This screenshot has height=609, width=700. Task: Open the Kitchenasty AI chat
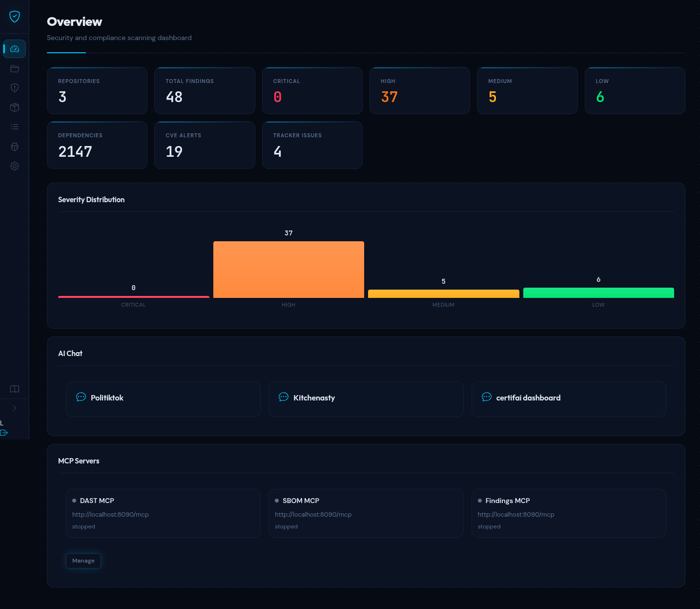click(366, 399)
